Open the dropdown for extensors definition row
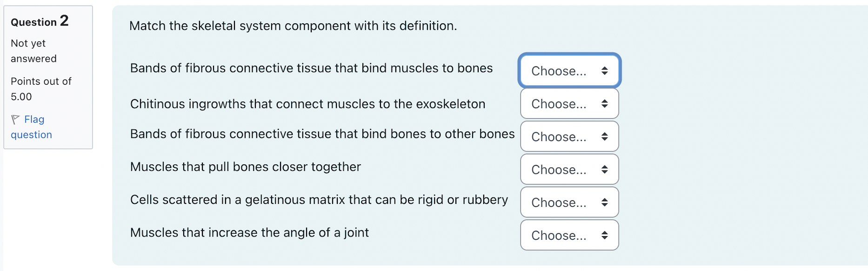Viewport: 868px width, 271px height. coord(569,235)
